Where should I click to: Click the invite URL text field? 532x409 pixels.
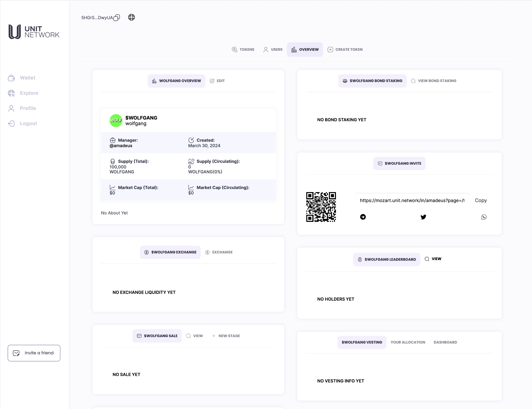[x=412, y=200]
